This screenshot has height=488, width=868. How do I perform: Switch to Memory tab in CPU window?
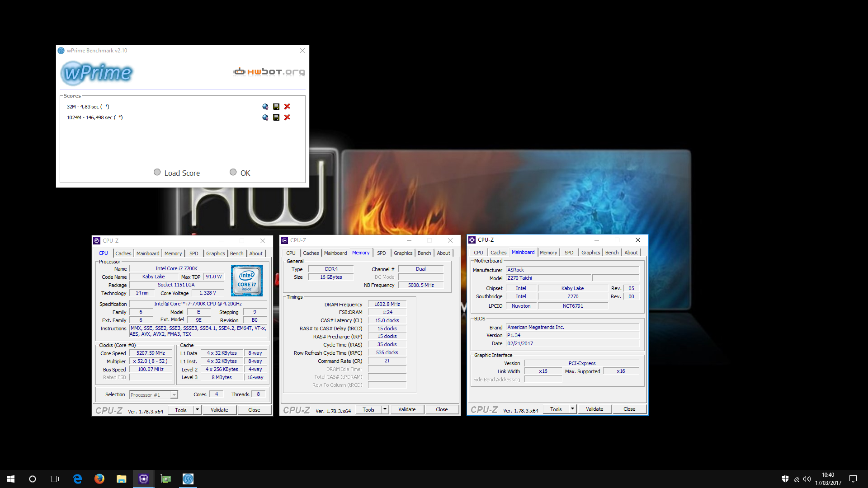point(173,253)
